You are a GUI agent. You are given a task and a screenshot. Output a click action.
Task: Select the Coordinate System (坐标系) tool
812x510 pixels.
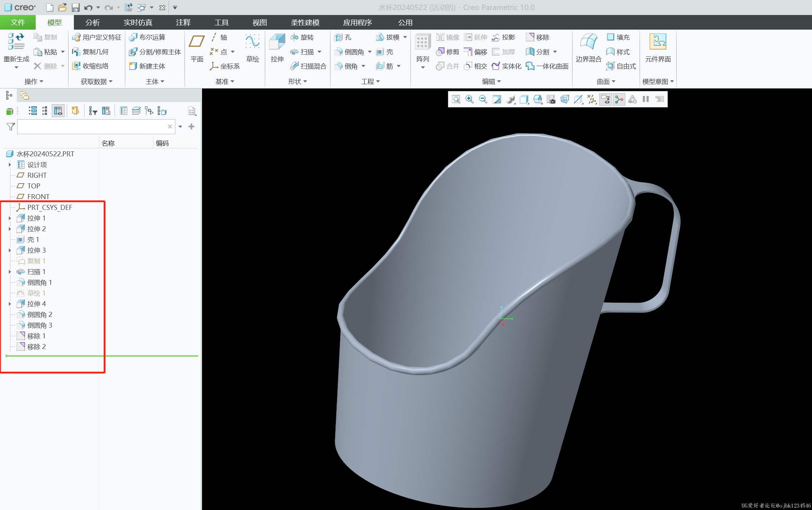pos(225,66)
